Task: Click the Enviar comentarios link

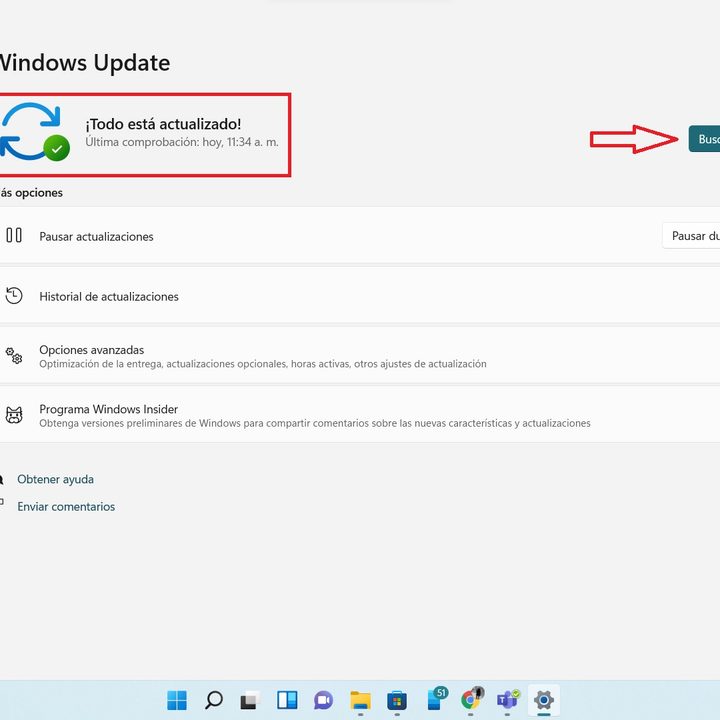Action: (x=66, y=506)
